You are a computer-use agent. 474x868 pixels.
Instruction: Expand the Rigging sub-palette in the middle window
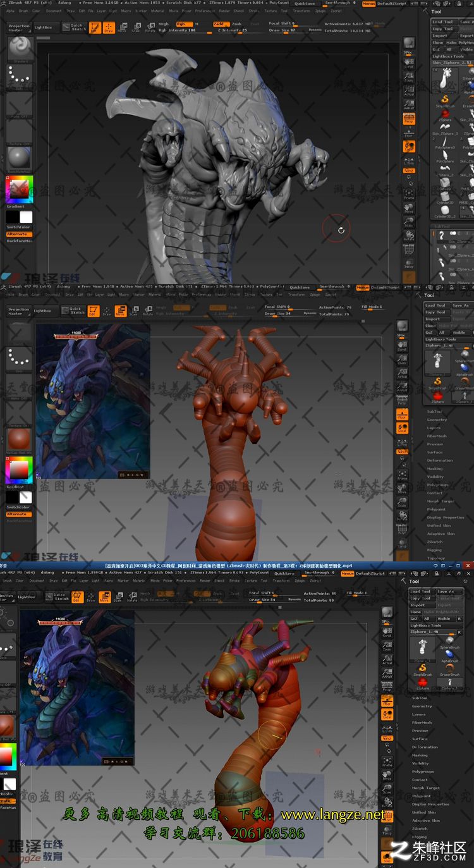pos(435,550)
